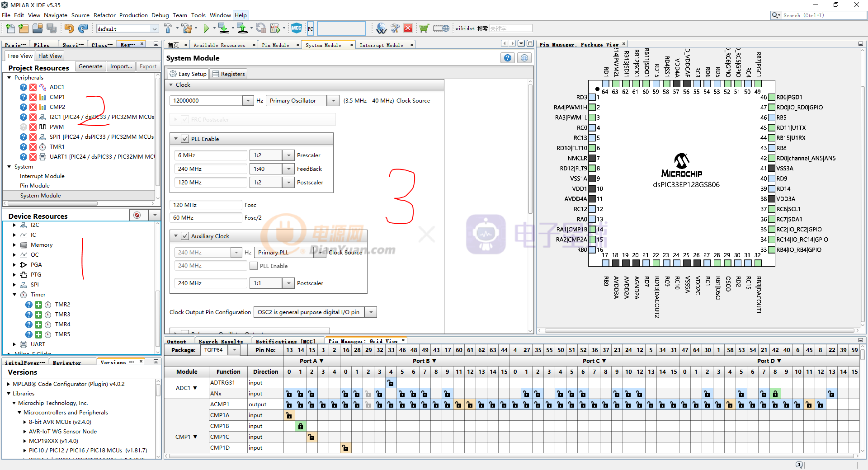Open the Debug menu

pyautogui.click(x=160, y=15)
